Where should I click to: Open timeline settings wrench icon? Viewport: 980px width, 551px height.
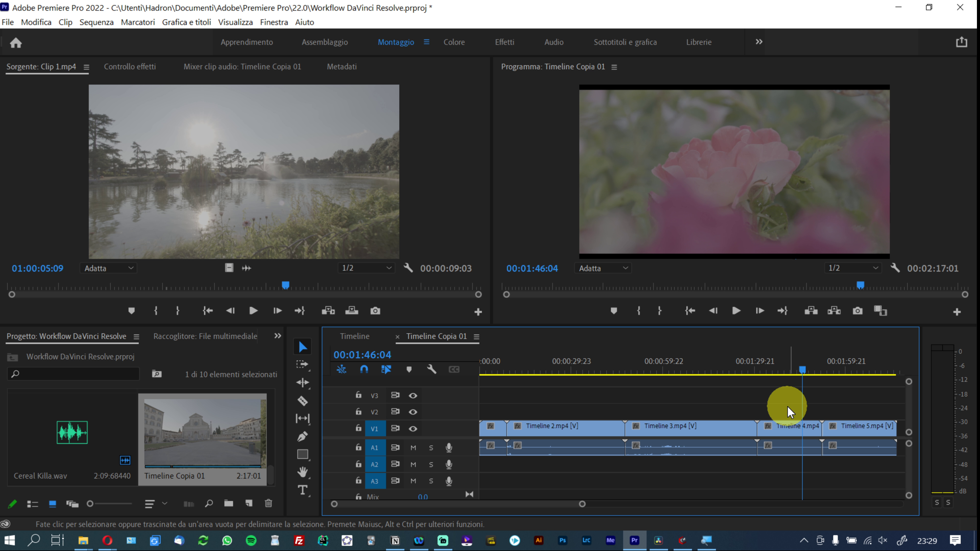click(431, 369)
